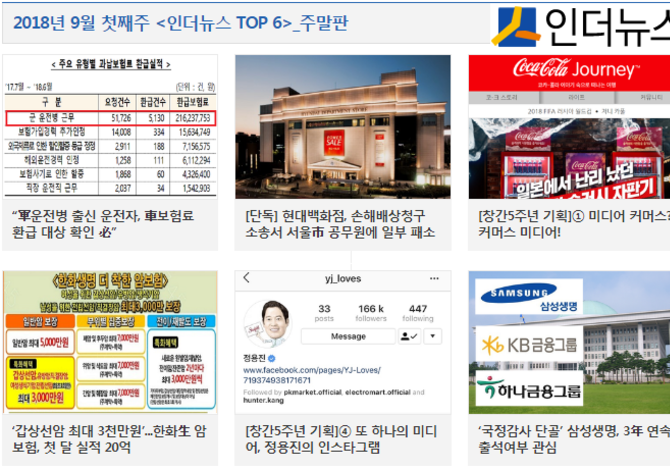Open the Coca-Cola Journey thumbnail image
This screenshot has height=469, width=670.
[569, 127]
